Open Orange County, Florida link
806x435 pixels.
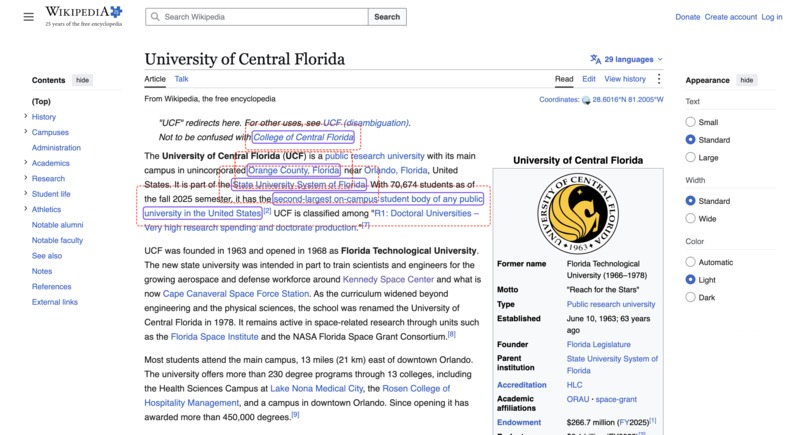tap(294, 170)
